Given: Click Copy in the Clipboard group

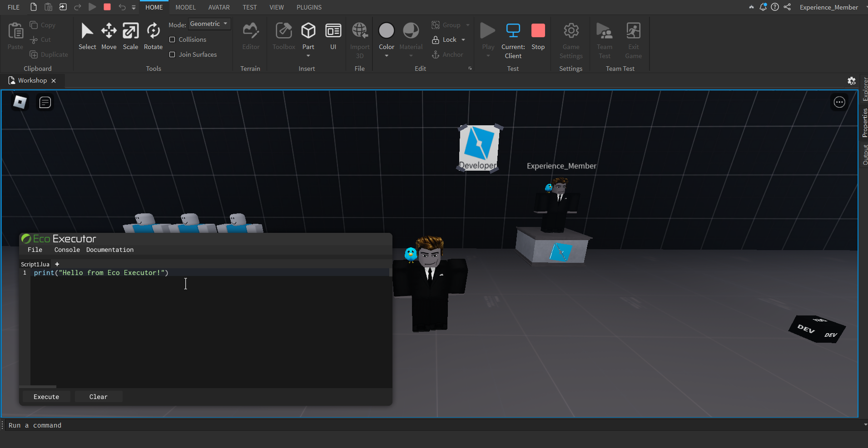Looking at the screenshot, I should 43,25.
